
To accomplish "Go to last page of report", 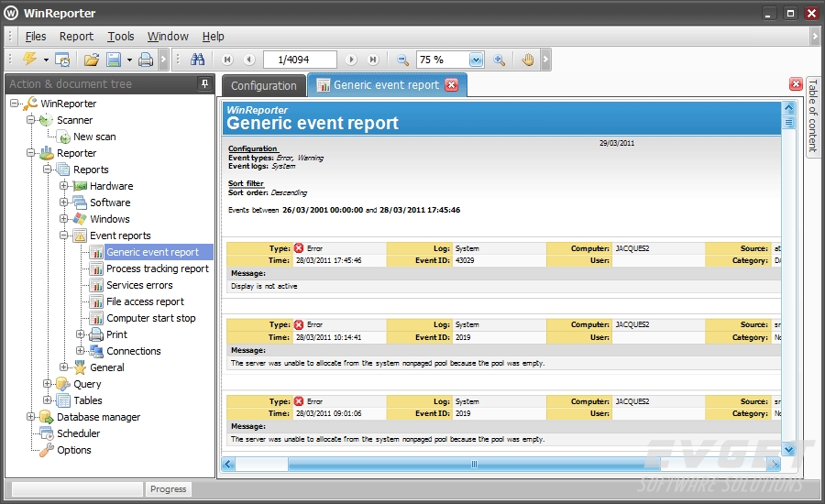I will (x=373, y=60).
